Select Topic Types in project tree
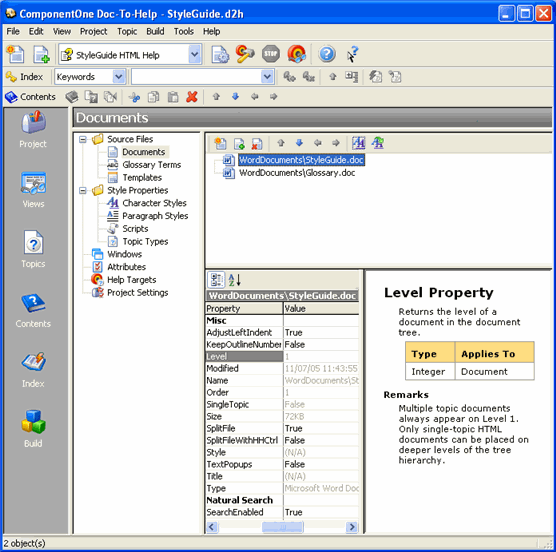This screenshot has height=552, width=556. point(145,241)
